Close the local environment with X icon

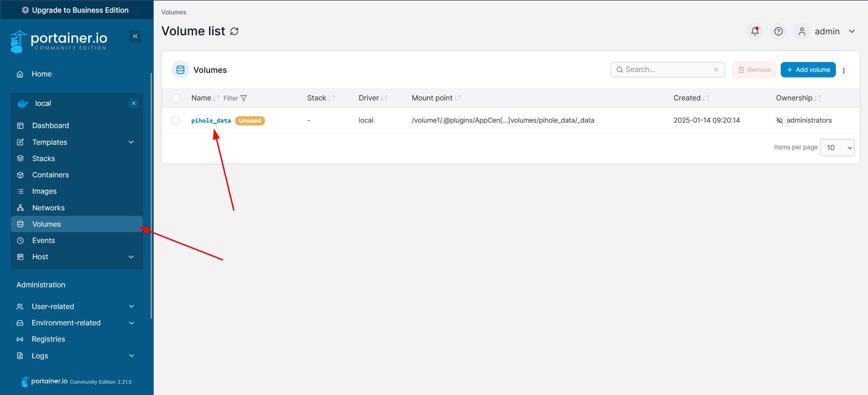(134, 103)
